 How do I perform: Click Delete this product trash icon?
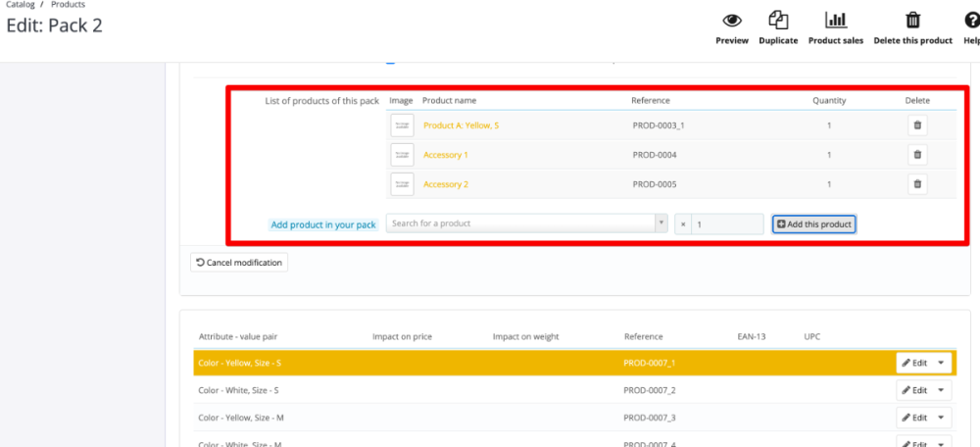pyautogui.click(x=913, y=21)
